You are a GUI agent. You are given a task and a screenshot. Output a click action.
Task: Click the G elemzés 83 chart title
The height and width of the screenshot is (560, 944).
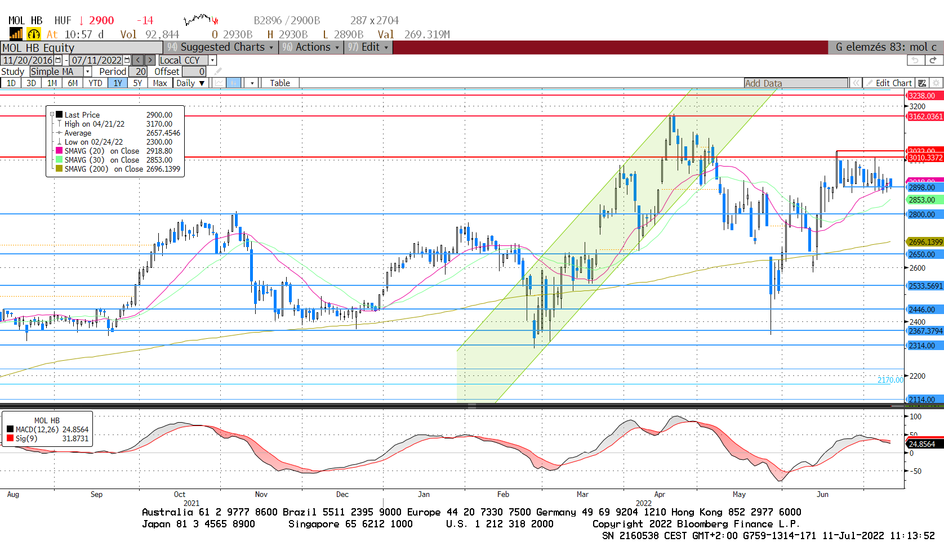[x=886, y=47]
